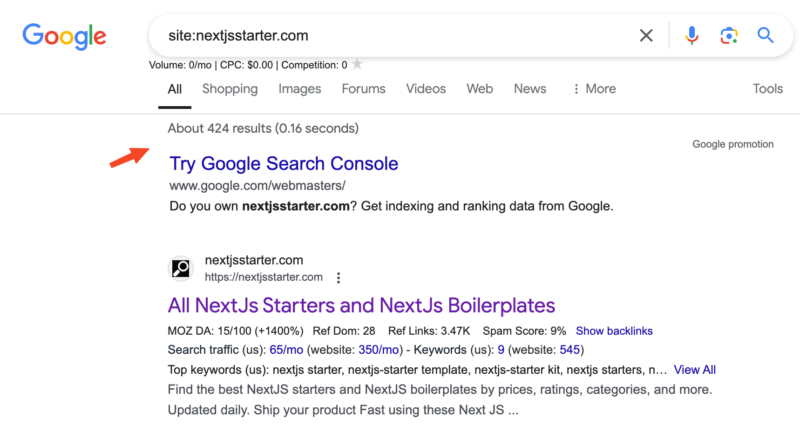Screen dimensions: 800x432
Task: Switch to the Shopping tab
Action: (x=230, y=89)
